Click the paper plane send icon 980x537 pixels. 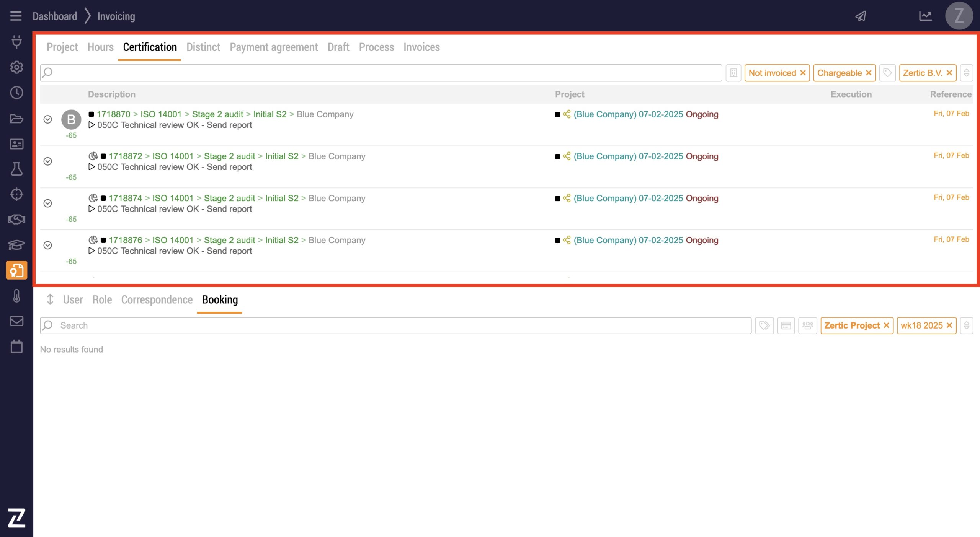click(x=861, y=16)
